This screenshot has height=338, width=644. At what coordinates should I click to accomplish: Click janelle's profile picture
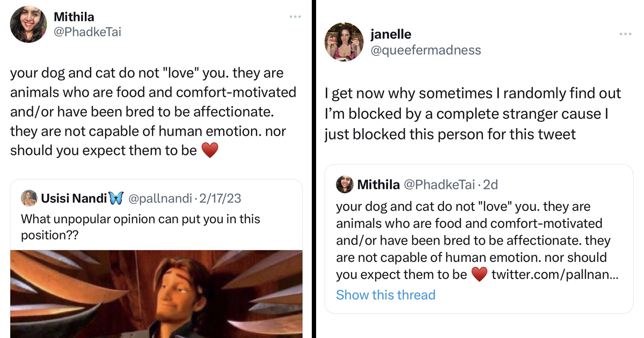pyautogui.click(x=343, y=41)
